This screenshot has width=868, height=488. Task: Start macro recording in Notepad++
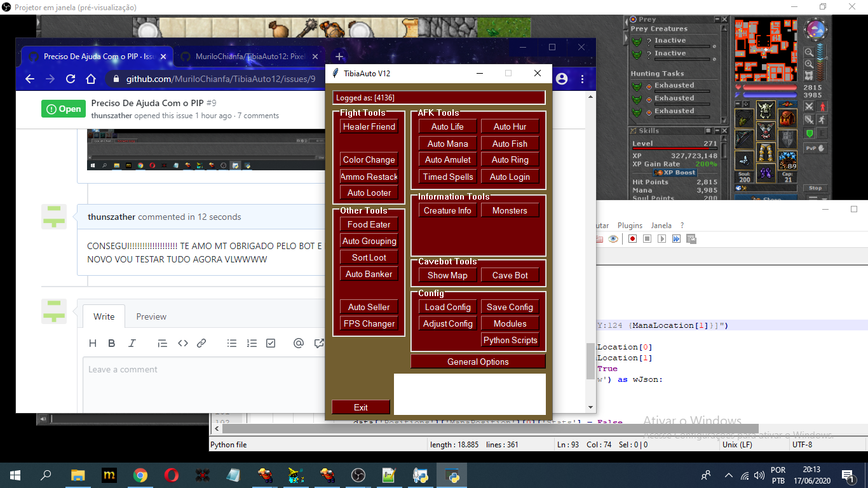632,239
